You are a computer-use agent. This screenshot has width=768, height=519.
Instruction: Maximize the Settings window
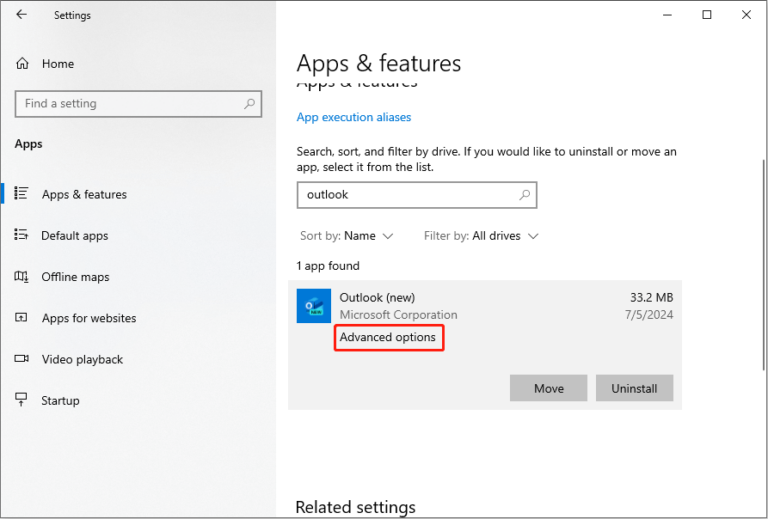pyautogui.click(x=707, y=15)
